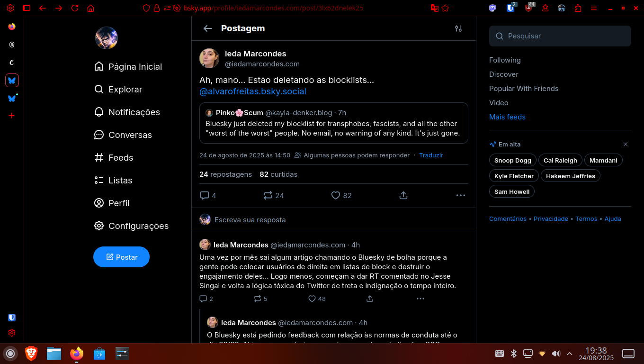Open Bitwarden extension in toolbar
Viewport: 644px width, 364px height.
510,8
